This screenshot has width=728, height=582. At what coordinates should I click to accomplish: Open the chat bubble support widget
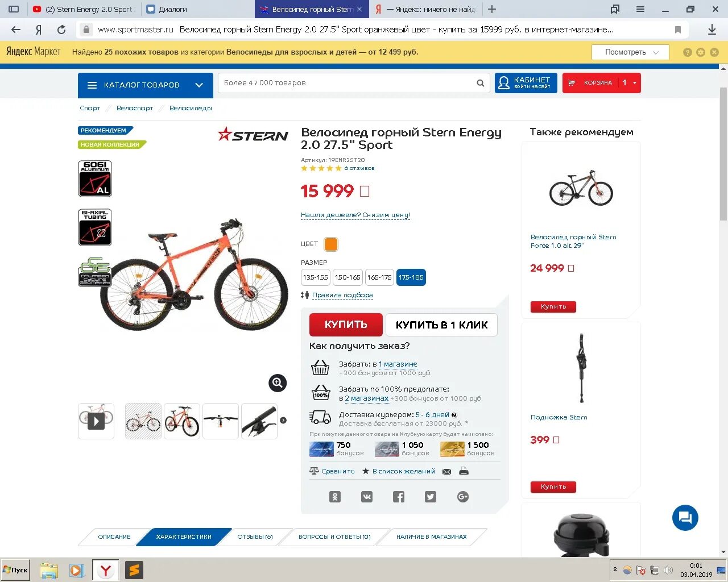click(x=685, y=518)
